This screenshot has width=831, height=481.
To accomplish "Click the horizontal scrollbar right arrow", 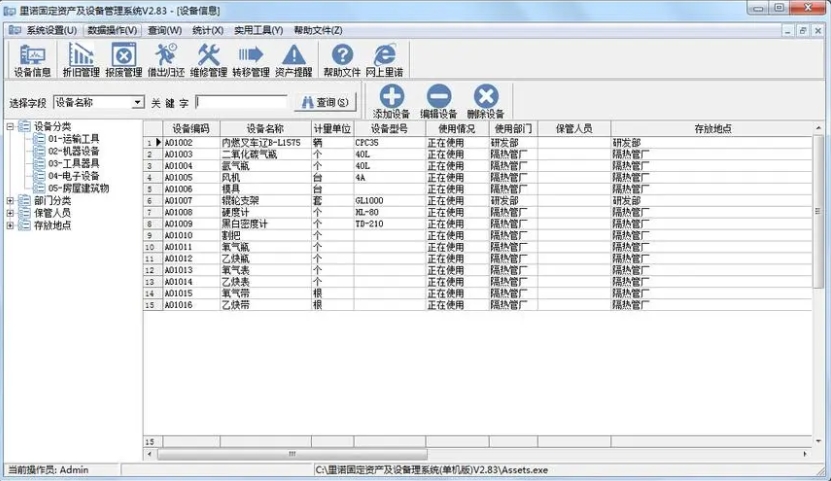I will click(805, 454).
